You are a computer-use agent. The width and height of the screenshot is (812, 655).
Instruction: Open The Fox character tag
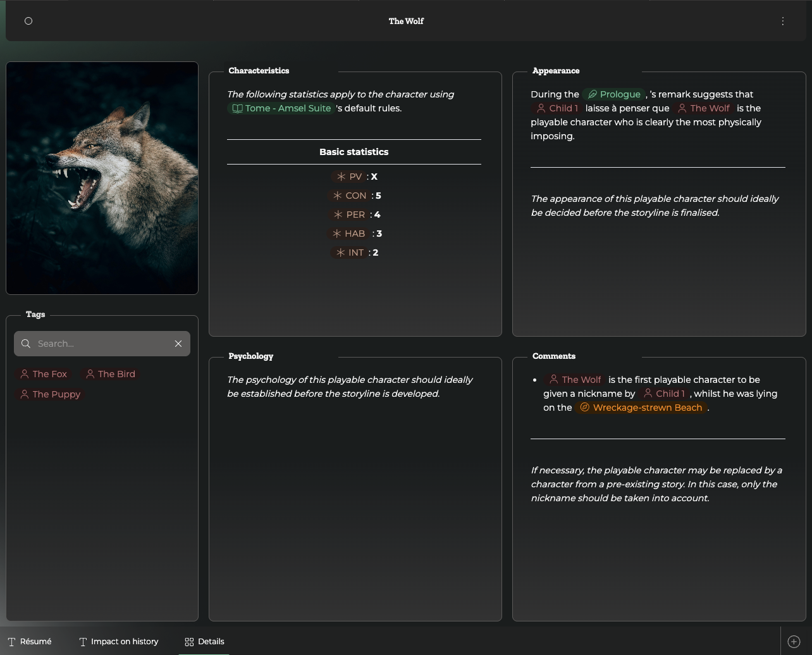[x=43, y=374]
